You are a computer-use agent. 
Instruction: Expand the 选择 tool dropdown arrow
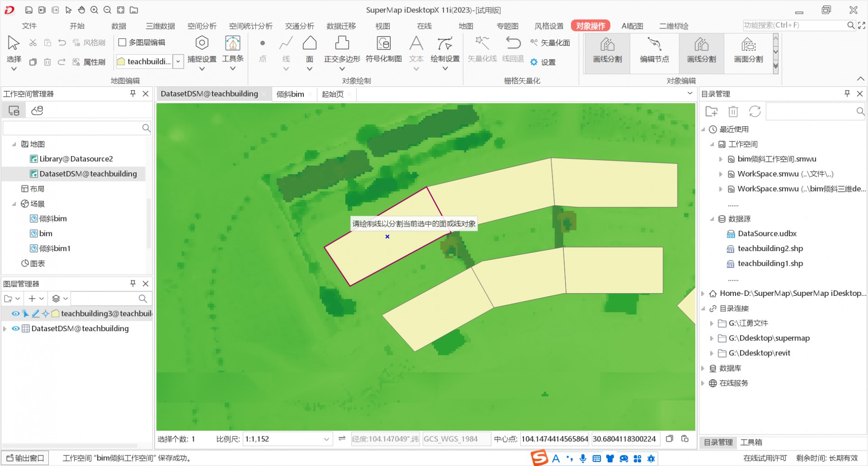(14, 69)
